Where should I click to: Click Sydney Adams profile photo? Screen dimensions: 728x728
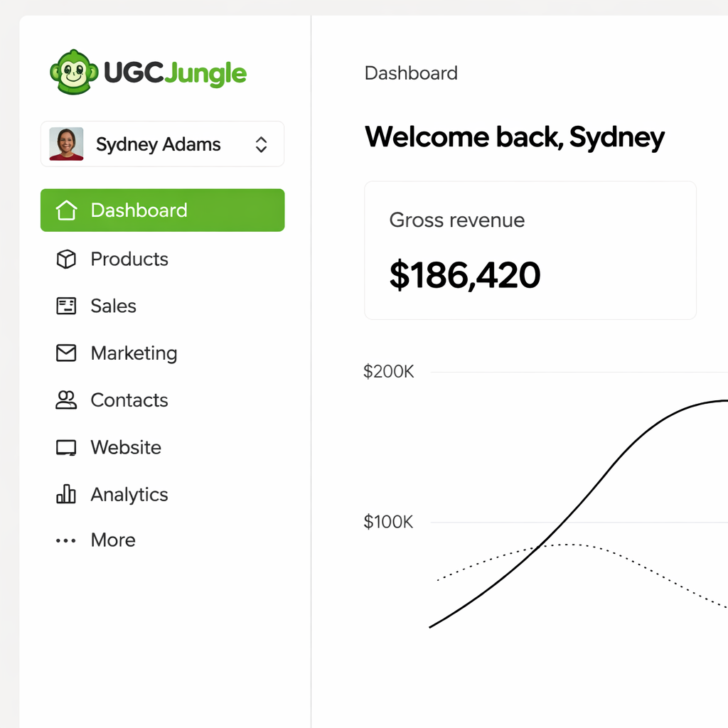[65, 144]
